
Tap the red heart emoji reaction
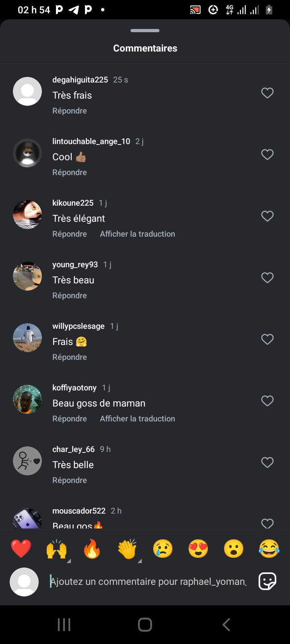pos(21,549)
